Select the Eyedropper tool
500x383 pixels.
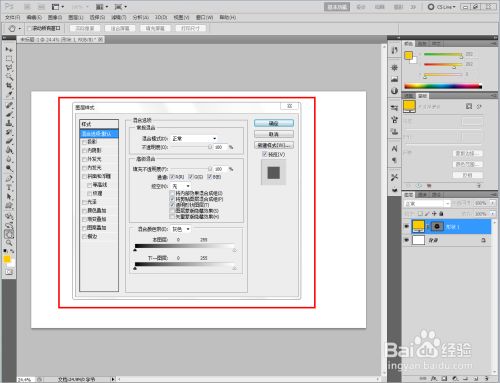point(9,95)
